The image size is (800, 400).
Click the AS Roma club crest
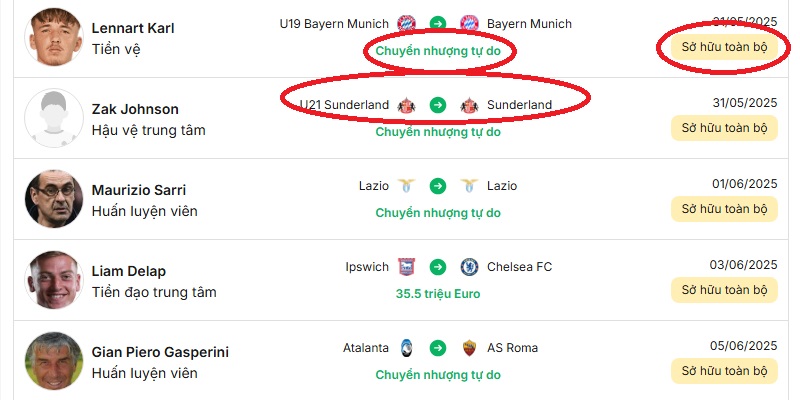click(469, 348)
